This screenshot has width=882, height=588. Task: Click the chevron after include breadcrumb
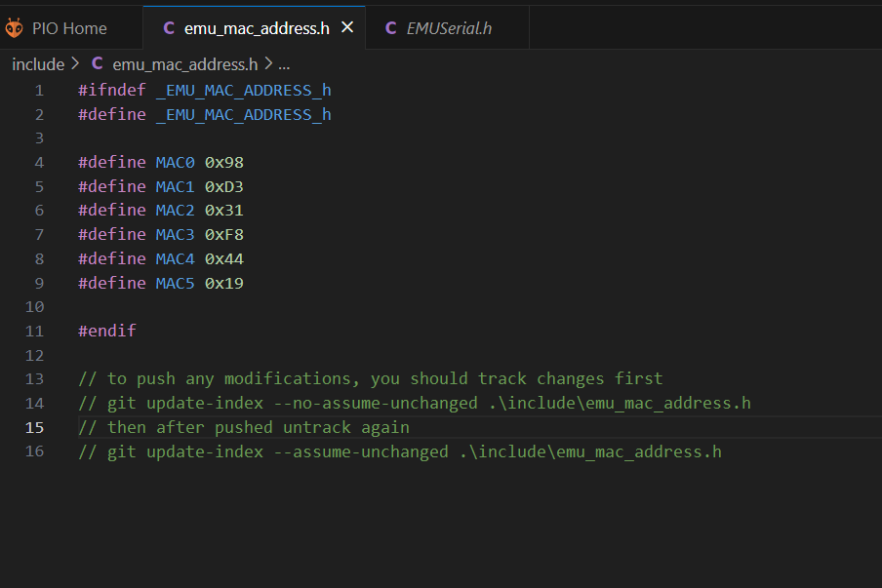pos(74,64)
